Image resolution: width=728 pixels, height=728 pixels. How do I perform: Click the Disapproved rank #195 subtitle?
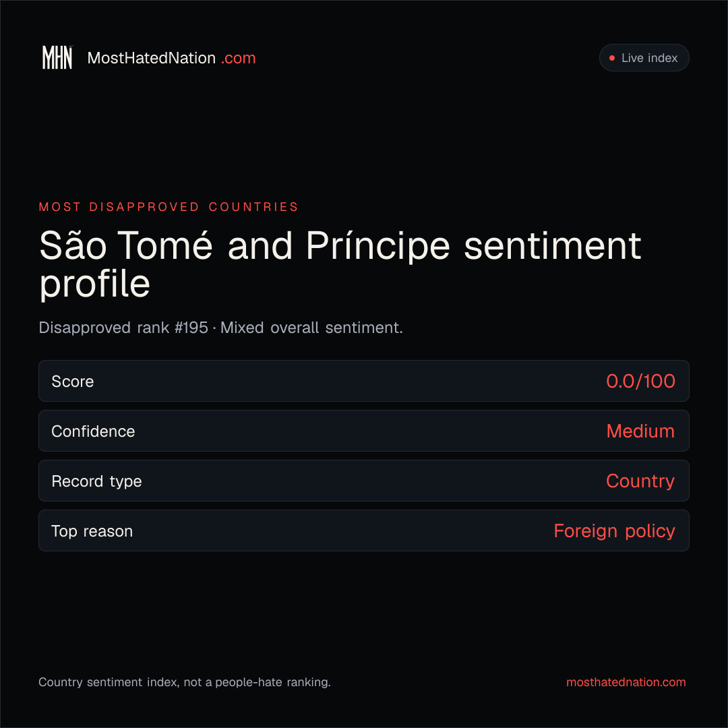[x=221, y=328]
